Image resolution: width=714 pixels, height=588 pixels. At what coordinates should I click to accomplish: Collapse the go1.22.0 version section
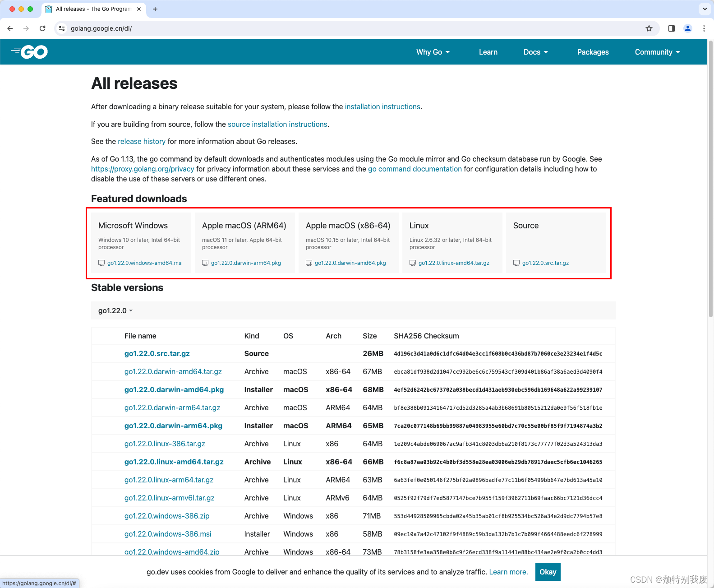(x=115, y=310)
